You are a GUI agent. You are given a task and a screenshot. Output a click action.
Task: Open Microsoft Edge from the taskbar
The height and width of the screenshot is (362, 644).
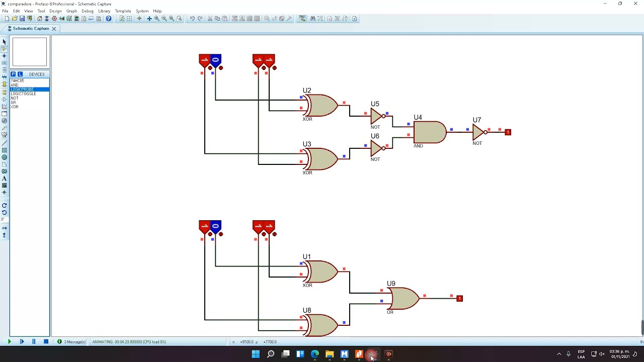pyautogui.click(x=315, y=354)
